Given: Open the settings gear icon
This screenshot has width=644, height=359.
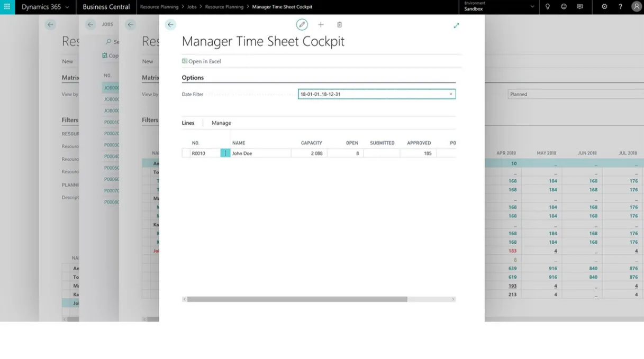Looking at the screenshot, I should (x=604, y=7).
